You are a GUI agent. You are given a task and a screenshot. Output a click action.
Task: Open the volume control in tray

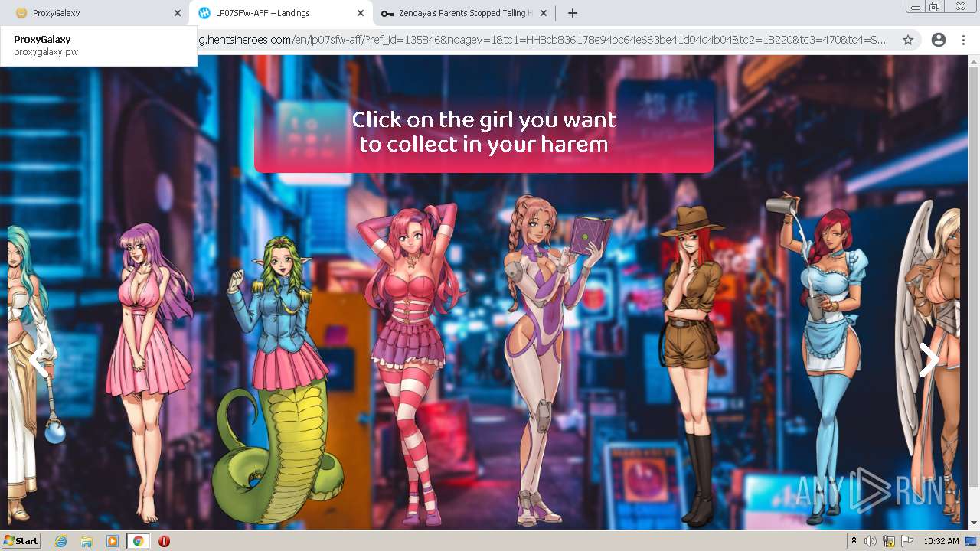[871, 541]
